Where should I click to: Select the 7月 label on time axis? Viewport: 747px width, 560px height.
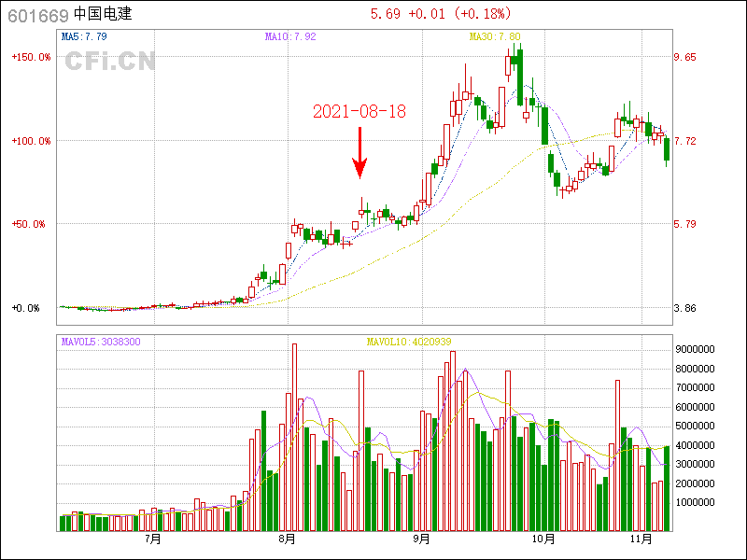(152, 539)
